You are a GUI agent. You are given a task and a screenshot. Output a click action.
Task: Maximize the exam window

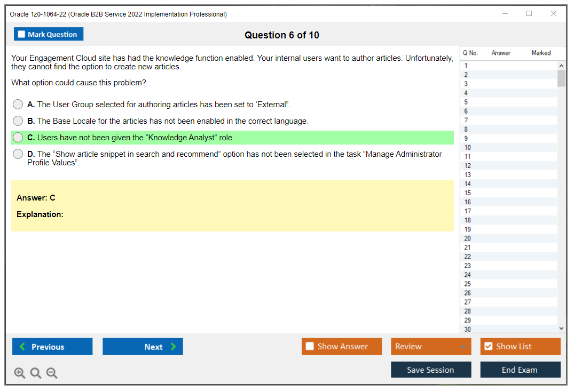tap(529, 14)
